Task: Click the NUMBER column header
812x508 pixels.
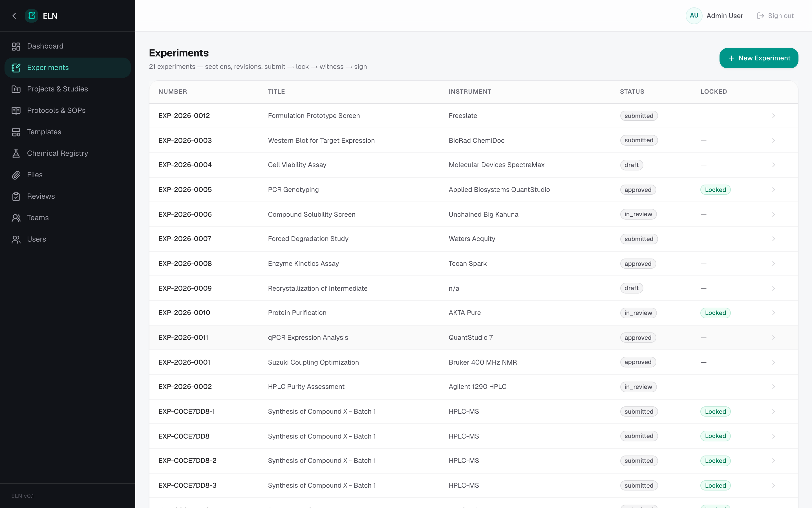Action: [x=173, y=92]
